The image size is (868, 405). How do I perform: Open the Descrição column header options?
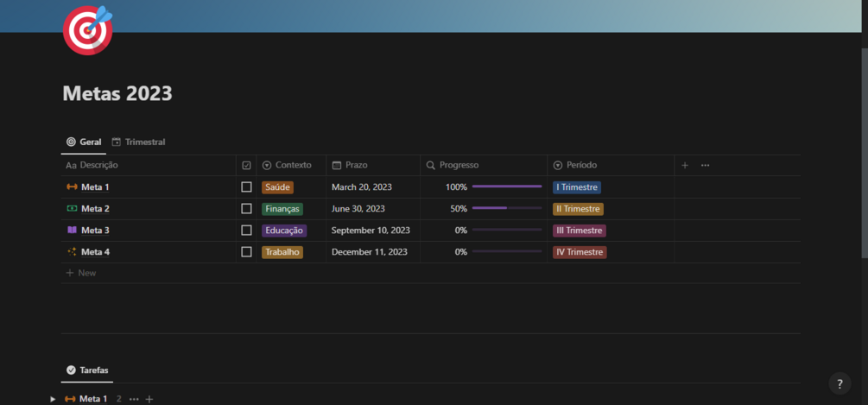[149, 166]
